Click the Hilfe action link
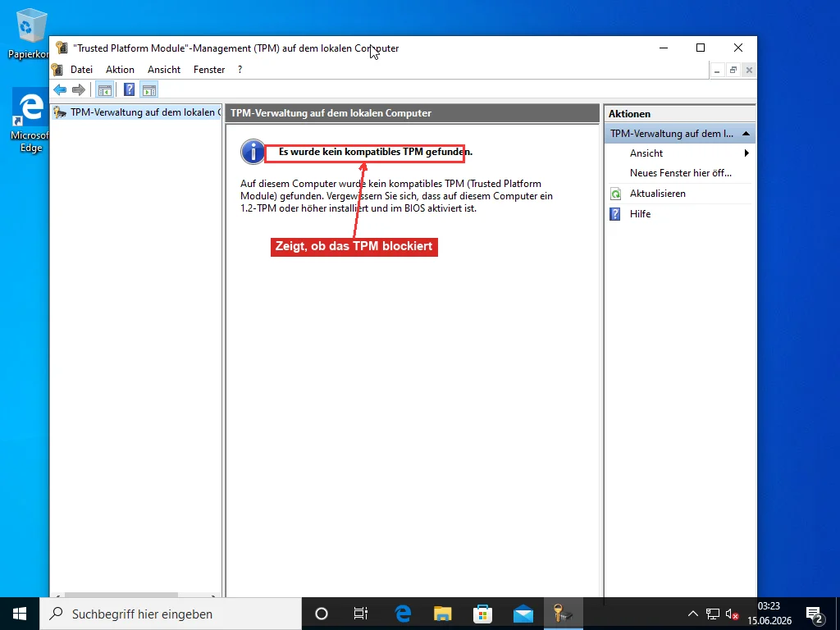Image resolution: width=840 pixels, height=630 pixels. pyautogui.click(x=640, y=214)
